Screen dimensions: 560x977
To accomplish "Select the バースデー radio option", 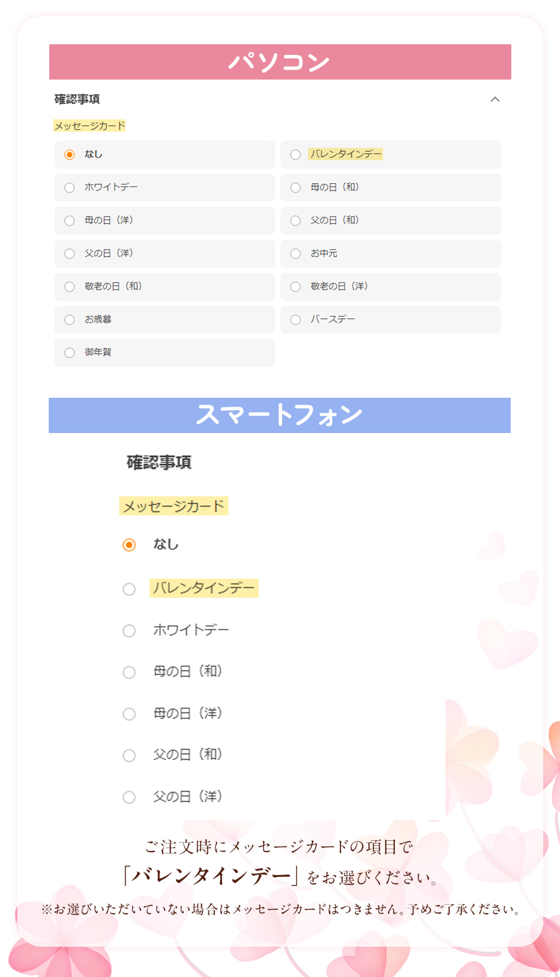I will coord(296,320).
